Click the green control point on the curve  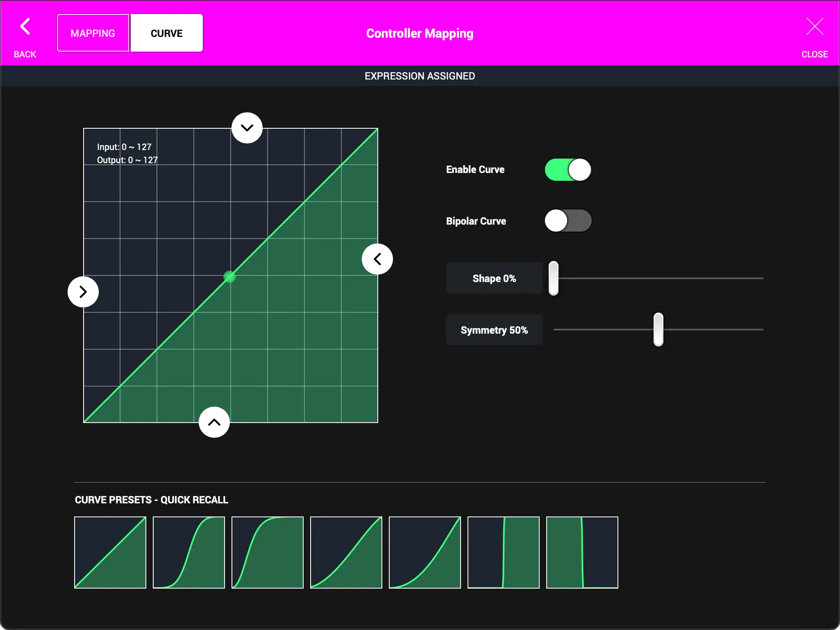tap(229, 277)
